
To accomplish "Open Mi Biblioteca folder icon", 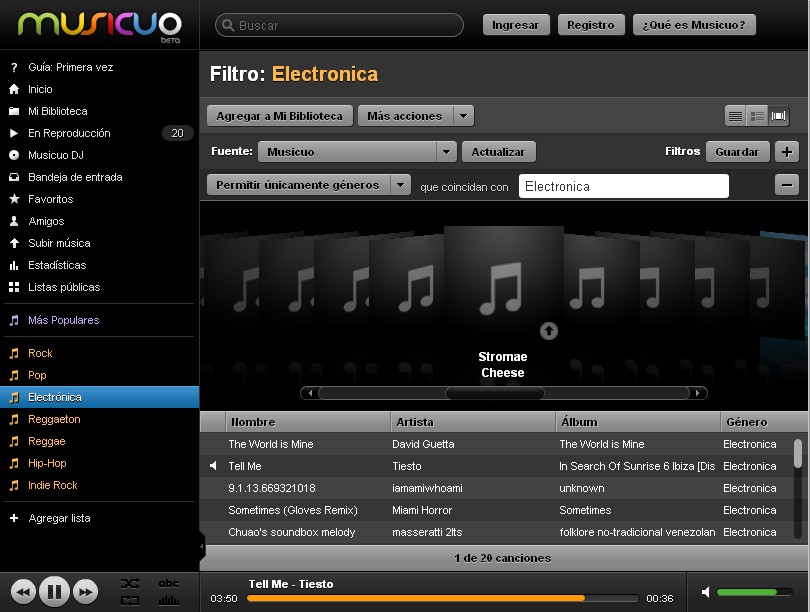I will 14,111.
